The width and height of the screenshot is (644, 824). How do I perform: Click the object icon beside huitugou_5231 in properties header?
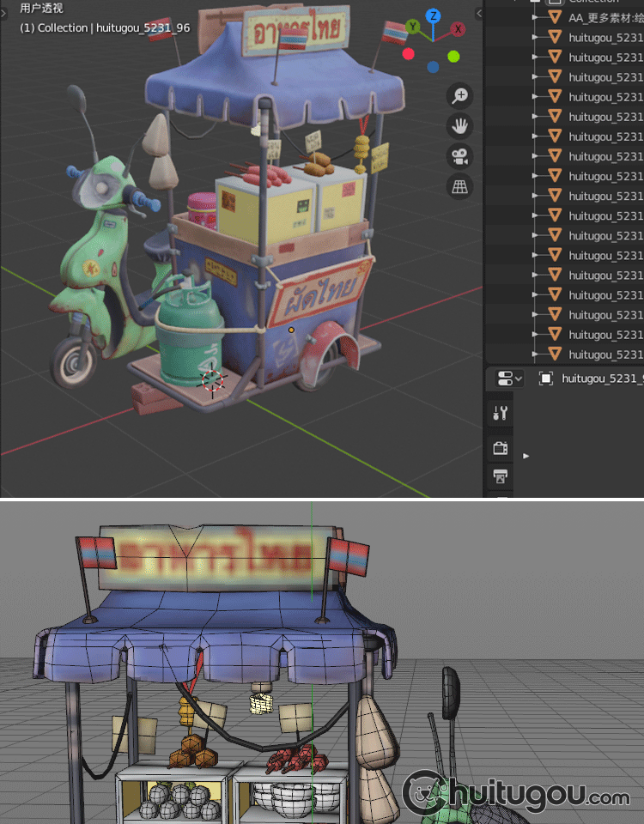point(545,379)
